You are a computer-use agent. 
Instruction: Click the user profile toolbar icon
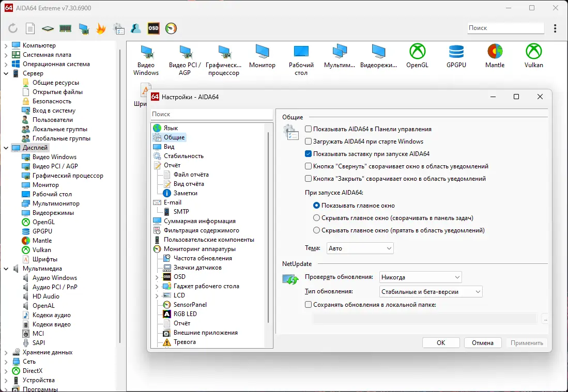pos(136,28)
